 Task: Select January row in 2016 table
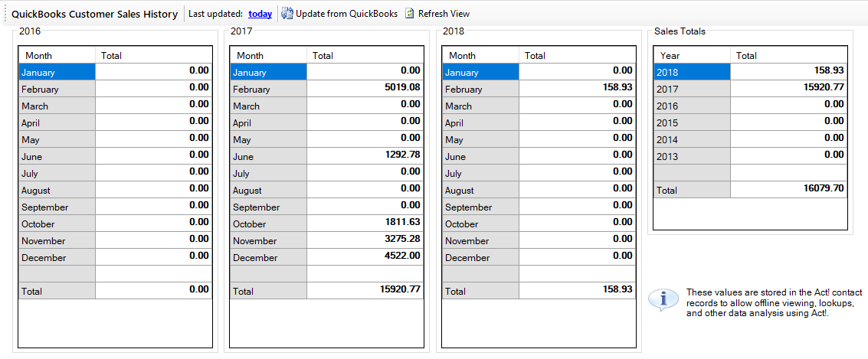pyautogui.click(x=115, y=72)
